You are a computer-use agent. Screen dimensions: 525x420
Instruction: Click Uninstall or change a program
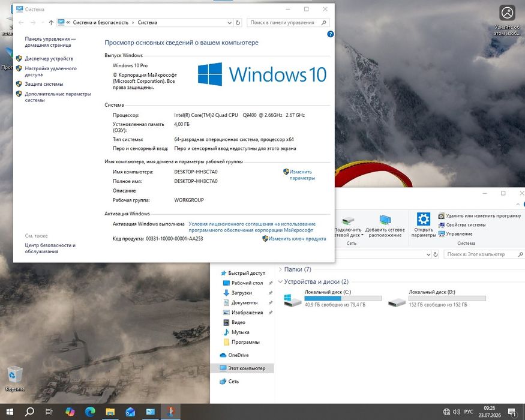[483, 216]
